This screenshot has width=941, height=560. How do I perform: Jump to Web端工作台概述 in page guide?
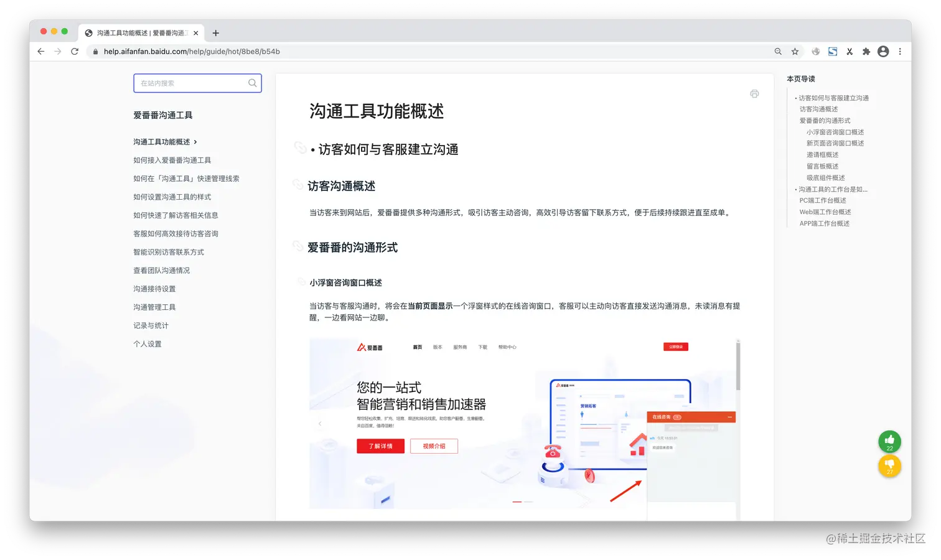[x=825, y=212]
